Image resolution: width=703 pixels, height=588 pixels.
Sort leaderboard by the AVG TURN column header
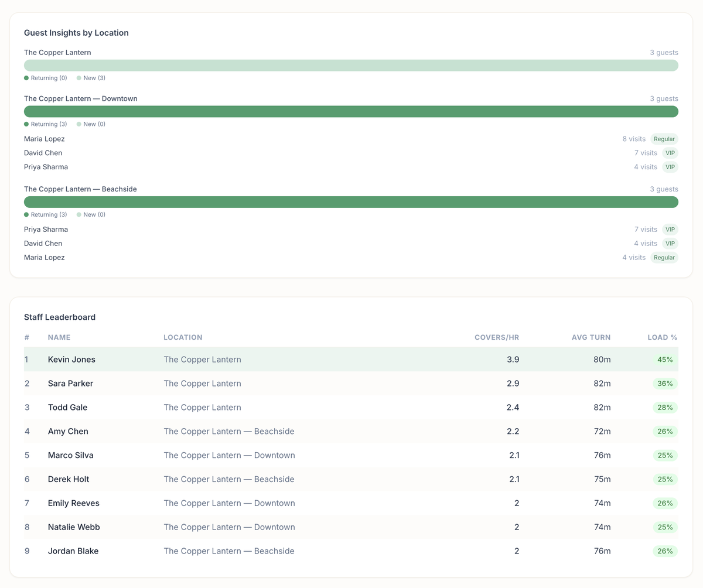pos(591,337)
